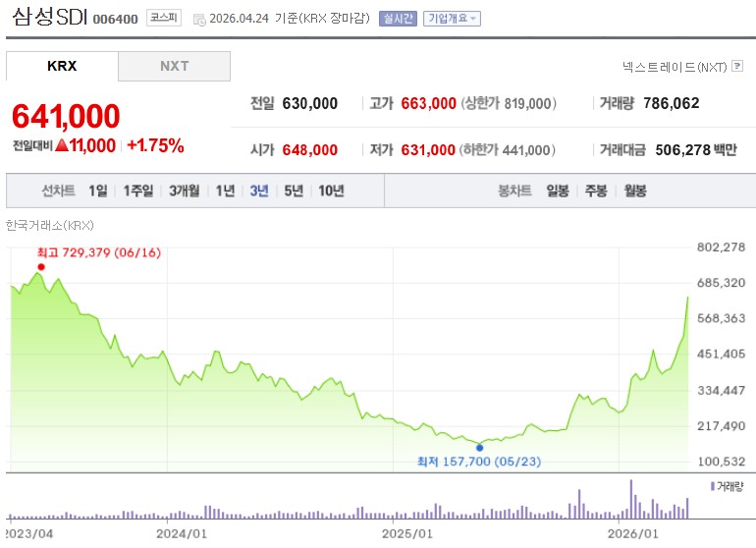Click the 최저 157,700 (05/23) label

tap(479, 462)
